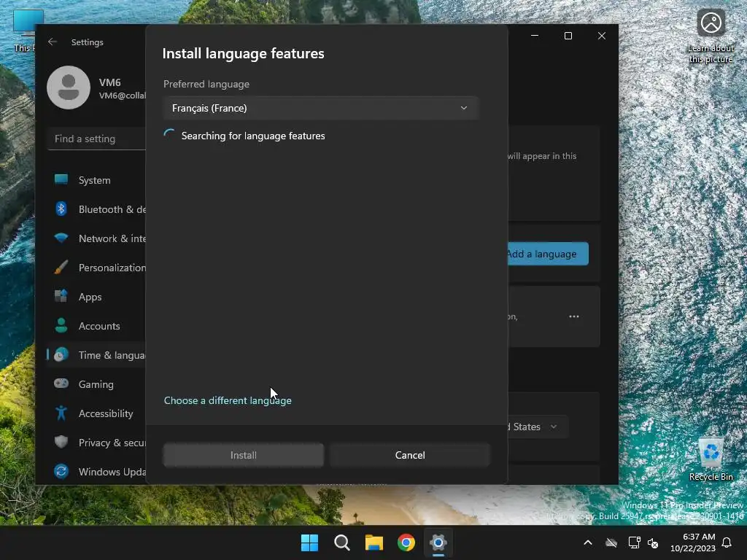Open the notification bell

coord(727,542)
